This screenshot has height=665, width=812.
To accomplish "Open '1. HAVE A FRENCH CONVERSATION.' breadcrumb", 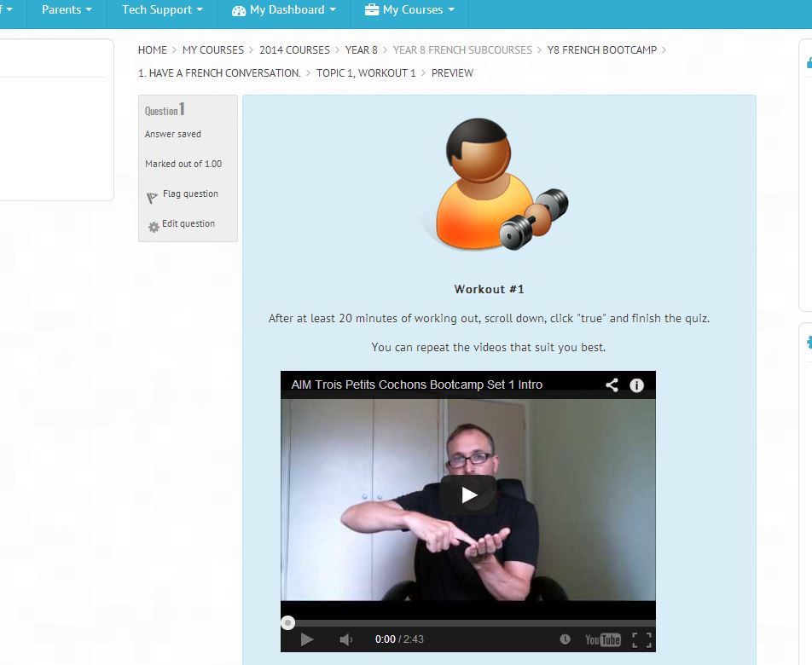I will point(219,73).
